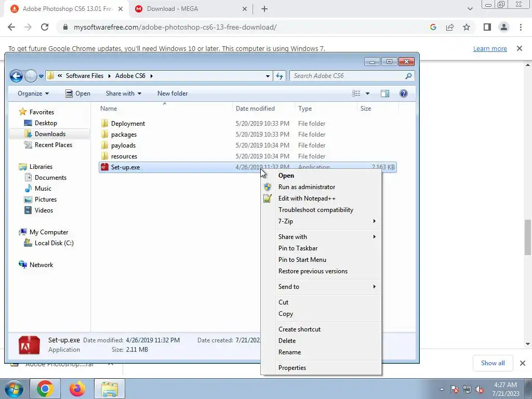Toggle Chrome side panel icon
The width and height of the screenshot is (532, 399).
pyautogui.click(x=487, y=27)
